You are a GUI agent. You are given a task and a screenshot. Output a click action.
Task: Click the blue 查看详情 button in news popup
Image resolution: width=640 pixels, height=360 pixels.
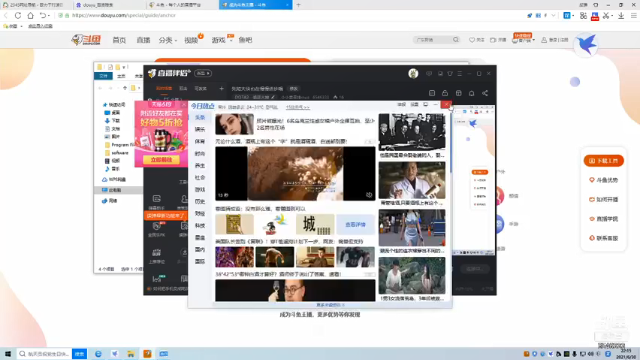click(x=356, y=224)
